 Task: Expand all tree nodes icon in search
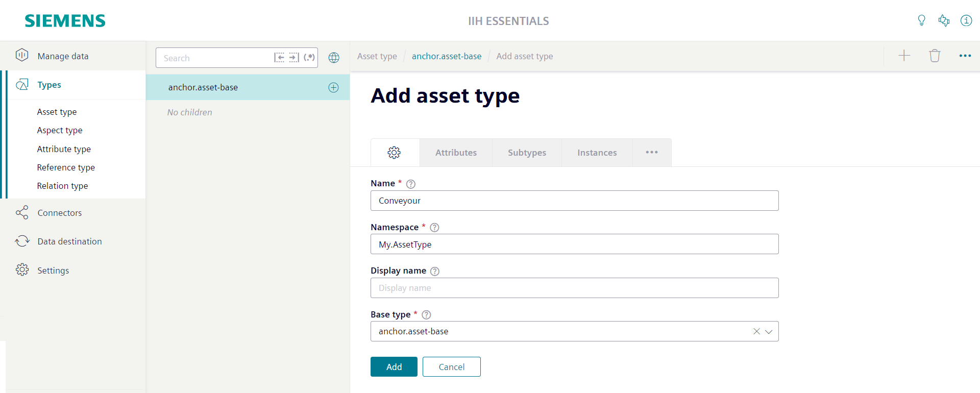pos(294,58)
